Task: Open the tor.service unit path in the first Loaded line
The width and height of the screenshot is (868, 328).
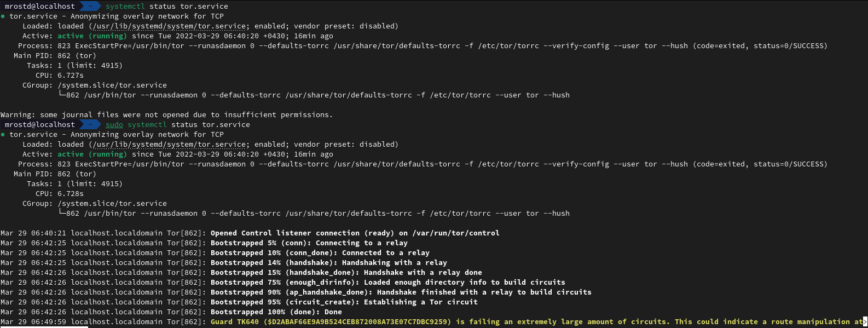Action: point(169,26)
